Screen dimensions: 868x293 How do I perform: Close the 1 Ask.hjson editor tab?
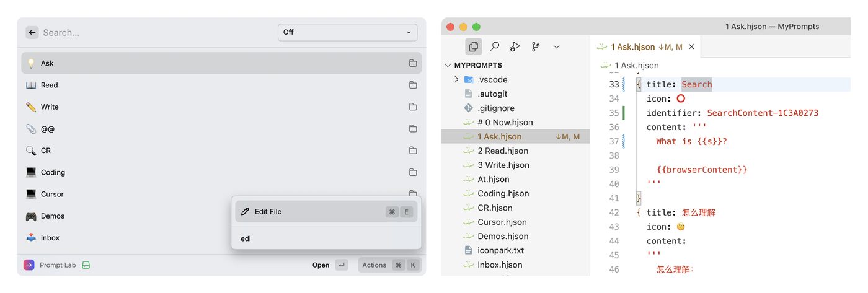pos(692,46)
